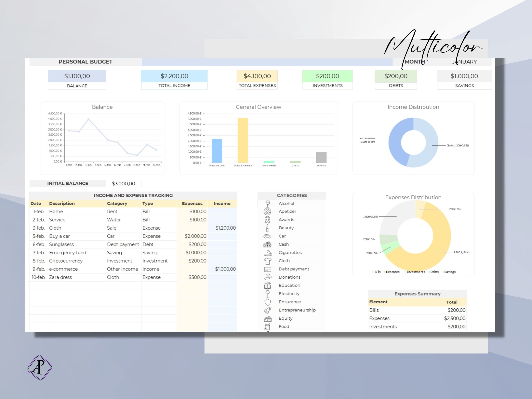Select the Cigarettes icon in Categories
The height and width of the screenshot is (399, 532).
[268, 253]
